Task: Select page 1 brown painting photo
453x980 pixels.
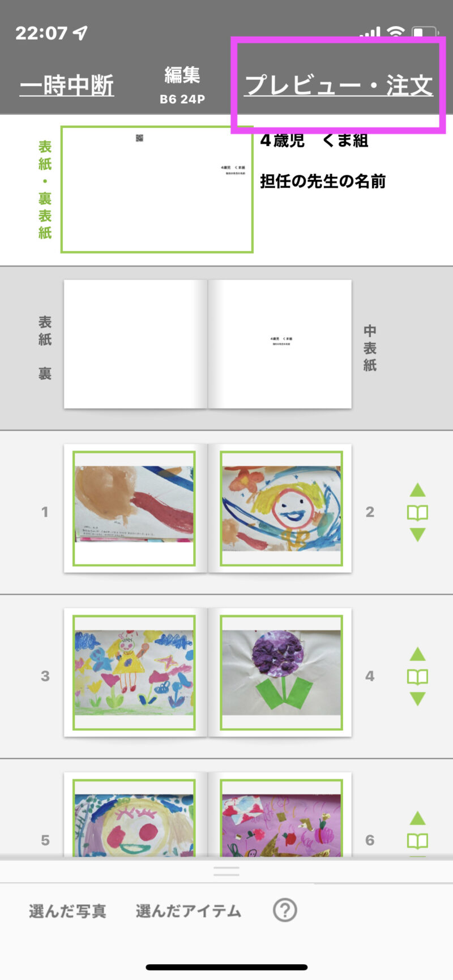Action: pos(134,508)
